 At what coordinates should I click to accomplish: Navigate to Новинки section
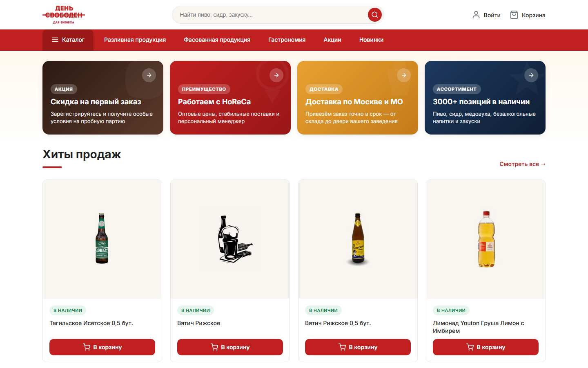[371, 40]
